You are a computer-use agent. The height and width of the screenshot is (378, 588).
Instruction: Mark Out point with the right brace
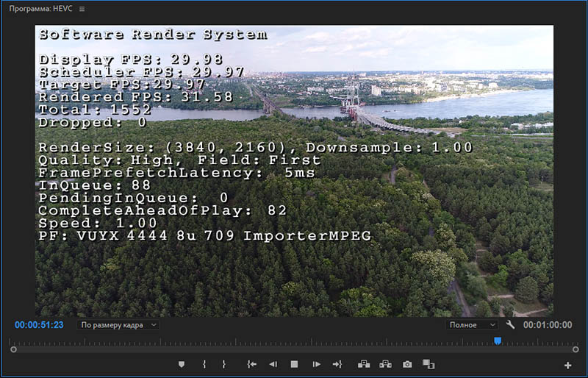coord(224,364)
